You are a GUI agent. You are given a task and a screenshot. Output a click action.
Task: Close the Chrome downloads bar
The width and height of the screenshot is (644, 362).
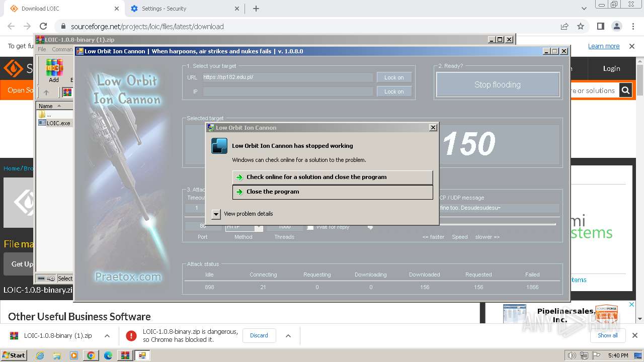pyautogui.click(x=634, y=335)
